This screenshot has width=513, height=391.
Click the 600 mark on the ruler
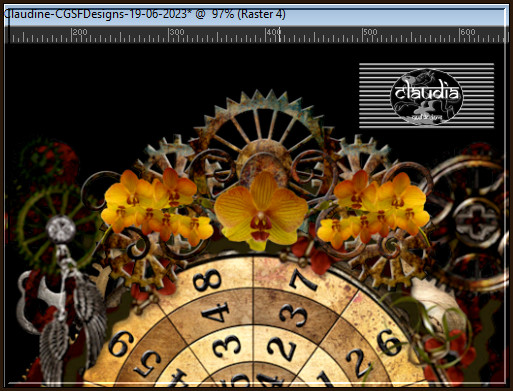(x=467, y=32)
